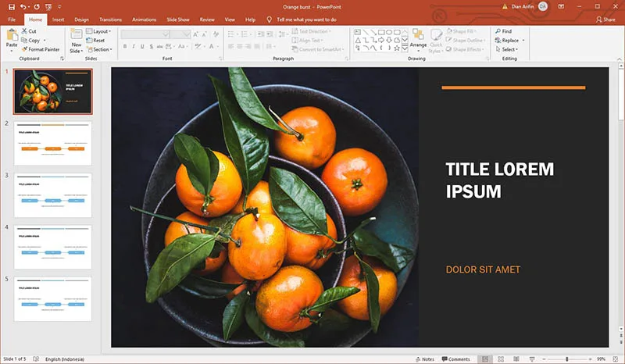Viewport: 625px width, 364px height.
Task: Open the Comments pane from status bar
Action: (x=455, y=359)
